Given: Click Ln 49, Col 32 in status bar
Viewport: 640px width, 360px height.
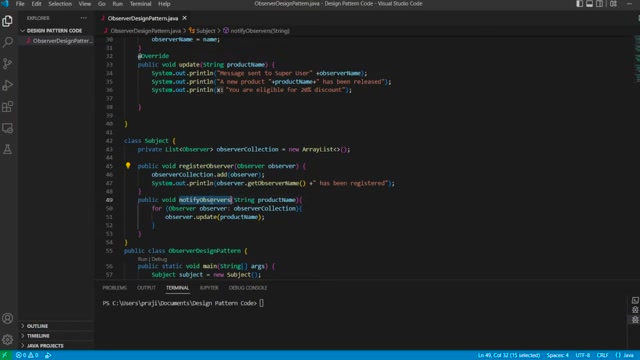Looking at the screenshot, I should click(509, 355).
